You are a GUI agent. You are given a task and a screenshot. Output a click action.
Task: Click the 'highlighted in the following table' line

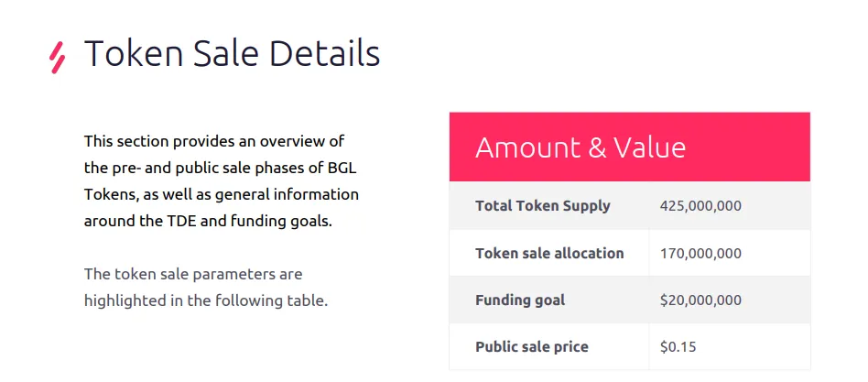coord(206,300)
